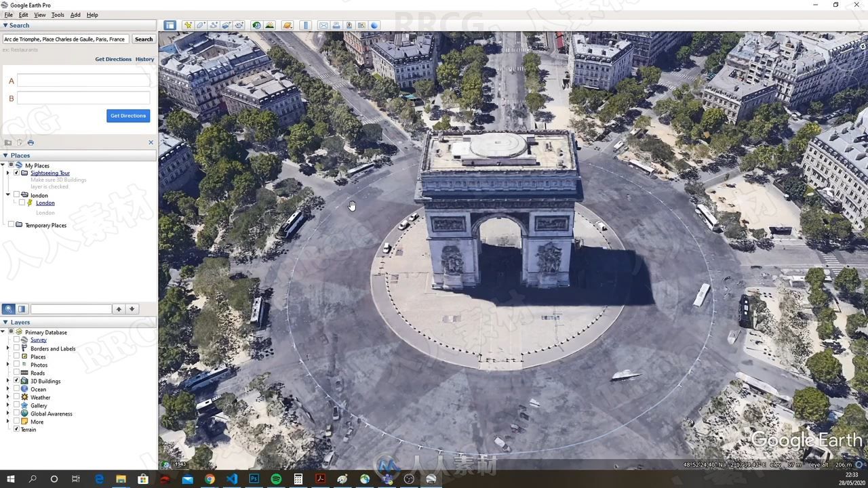The image size is (868, 488).
Task: Click the search results print icon
Action: [31, 142]
